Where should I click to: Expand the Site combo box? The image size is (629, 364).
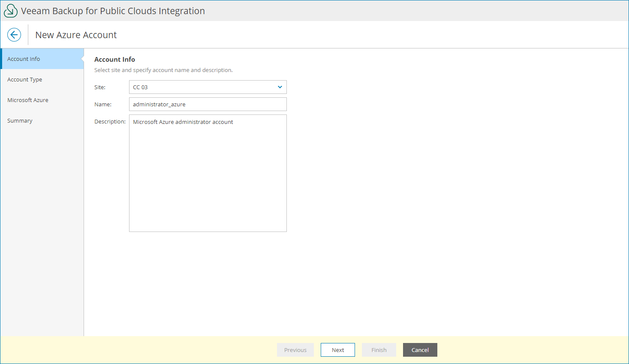click(208, 87)
